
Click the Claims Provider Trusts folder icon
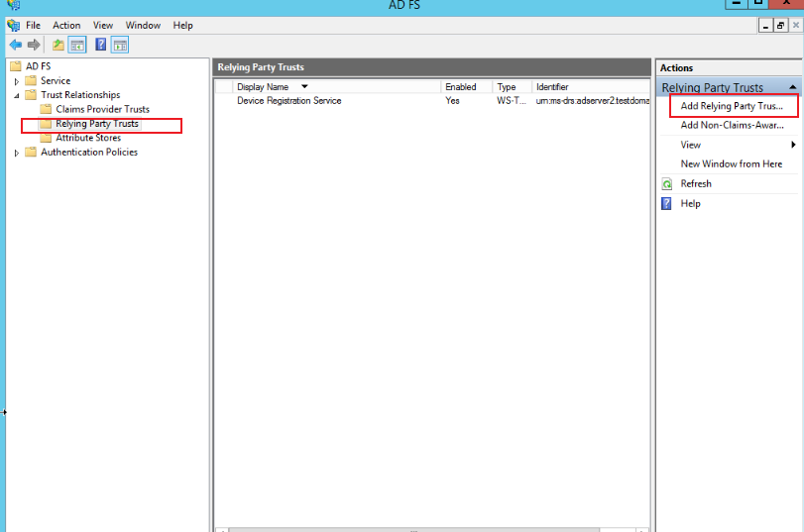tap(46, 109)
